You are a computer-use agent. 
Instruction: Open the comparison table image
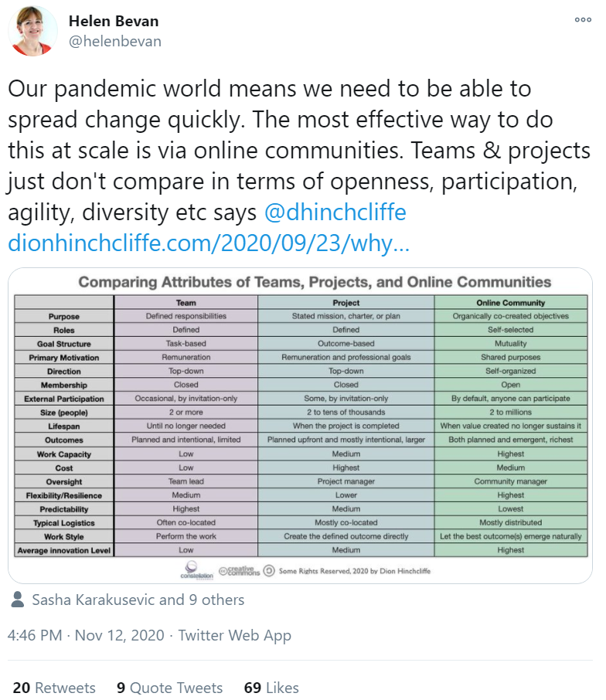click(300, 426)
